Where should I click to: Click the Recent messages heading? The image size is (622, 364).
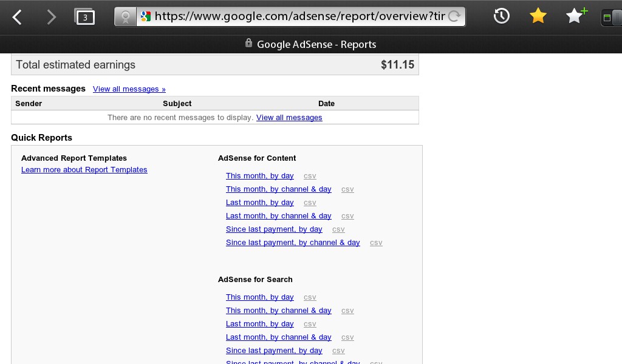click(48, 89)
